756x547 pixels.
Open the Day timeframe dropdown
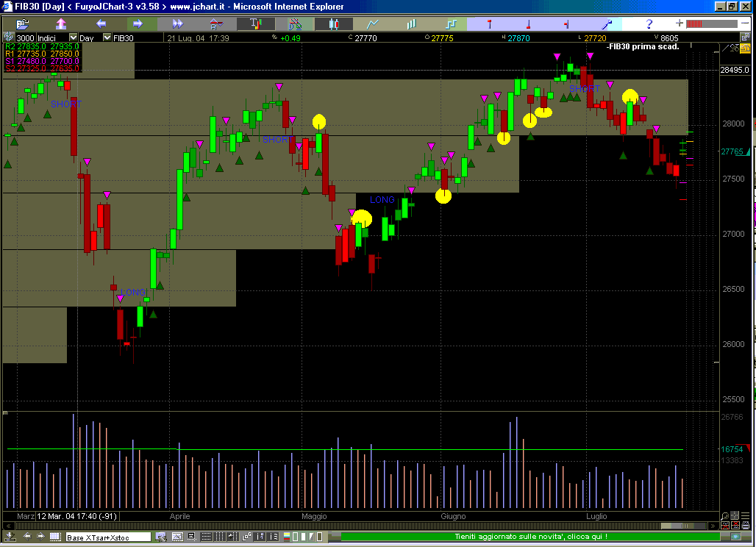(107, 37)
